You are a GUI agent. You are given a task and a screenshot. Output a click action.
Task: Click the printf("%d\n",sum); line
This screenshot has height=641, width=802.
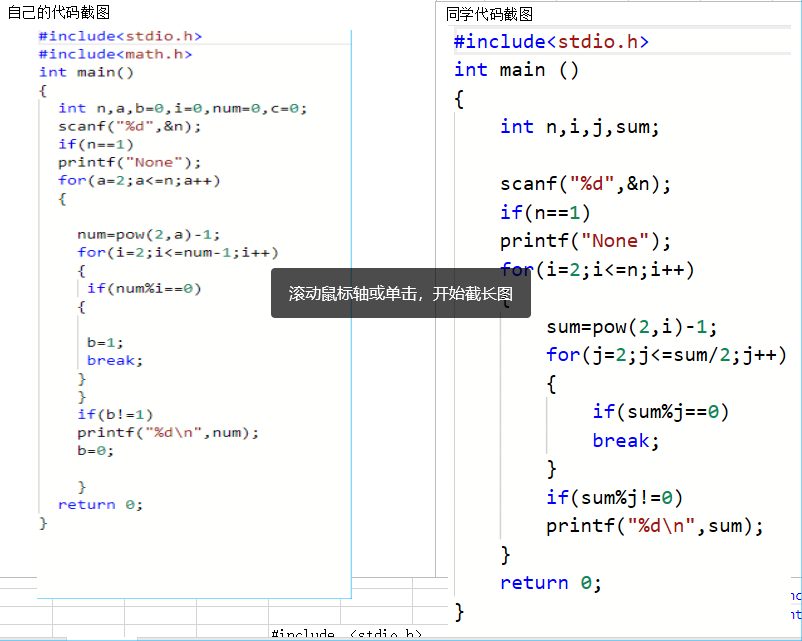pos(655,526)
